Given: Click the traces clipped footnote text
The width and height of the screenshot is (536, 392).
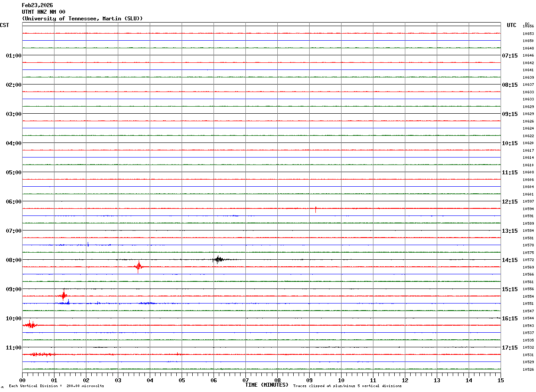Looking at the screenshot, I should click(347, 386).
